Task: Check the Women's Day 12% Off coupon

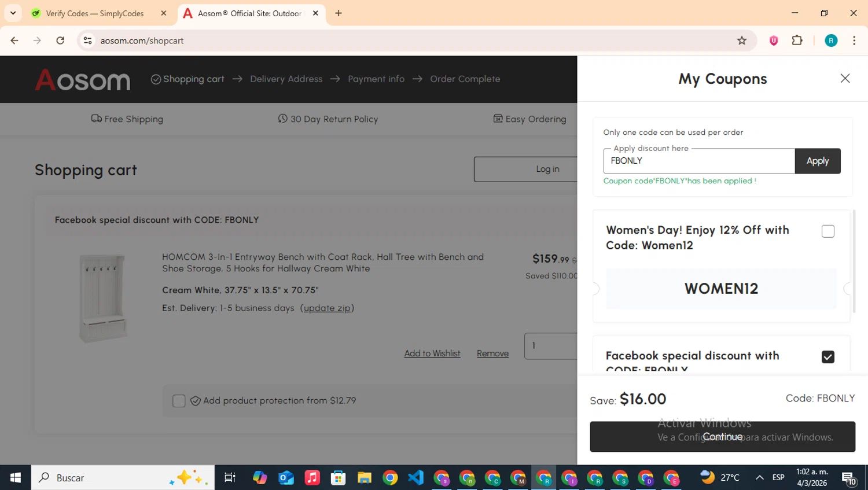Action: [828, 231]
